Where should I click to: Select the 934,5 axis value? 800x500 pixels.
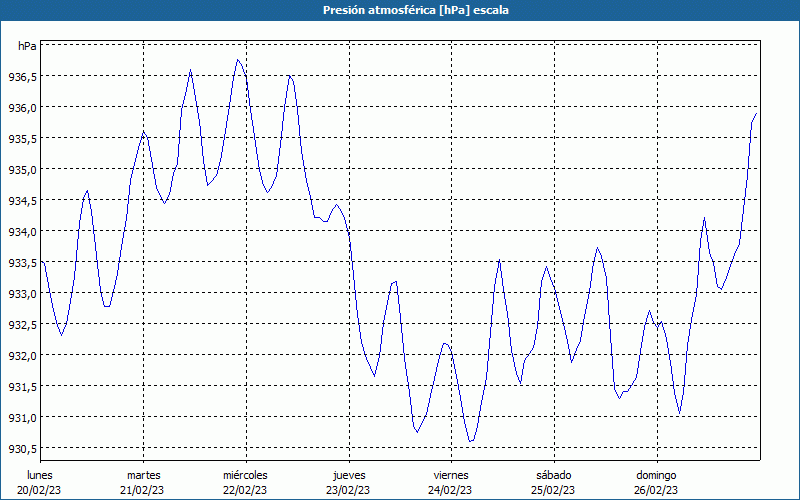(x=22, y=201)
